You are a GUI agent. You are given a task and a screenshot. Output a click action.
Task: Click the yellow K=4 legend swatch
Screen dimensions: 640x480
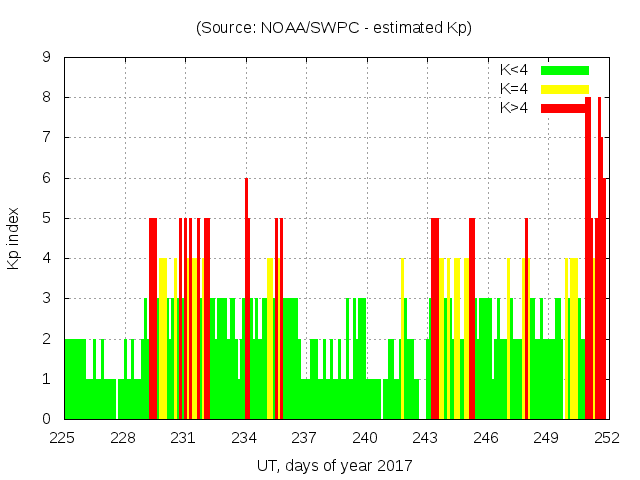(x=564, y=89)
